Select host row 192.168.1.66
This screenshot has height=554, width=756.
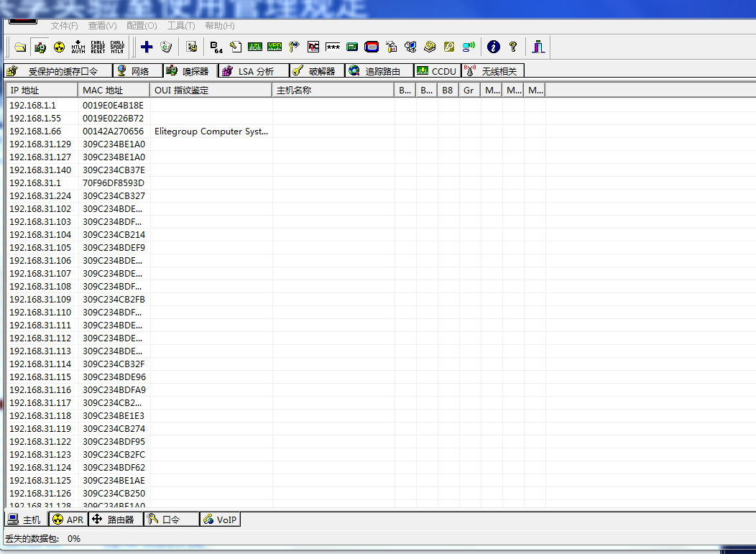point(35,131)
